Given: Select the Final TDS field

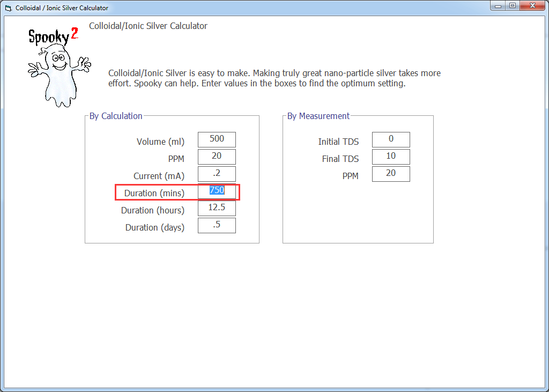Looking at the screenshot, I should coord(391,157).
